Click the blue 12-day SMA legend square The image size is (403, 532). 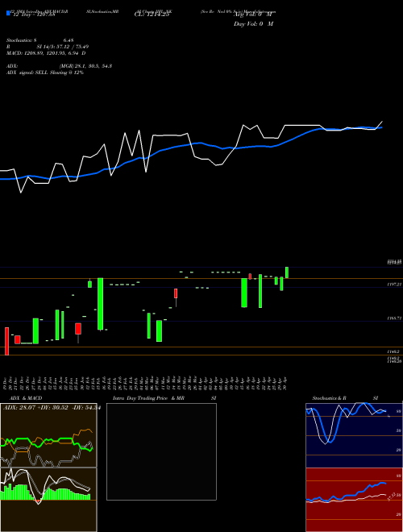click(8, 13)
